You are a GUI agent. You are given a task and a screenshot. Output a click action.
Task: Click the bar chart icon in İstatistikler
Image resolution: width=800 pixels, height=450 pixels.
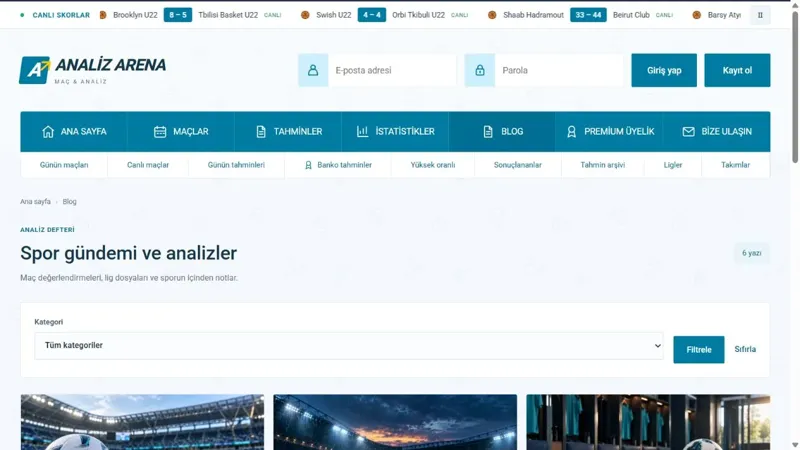pos(362,132)
